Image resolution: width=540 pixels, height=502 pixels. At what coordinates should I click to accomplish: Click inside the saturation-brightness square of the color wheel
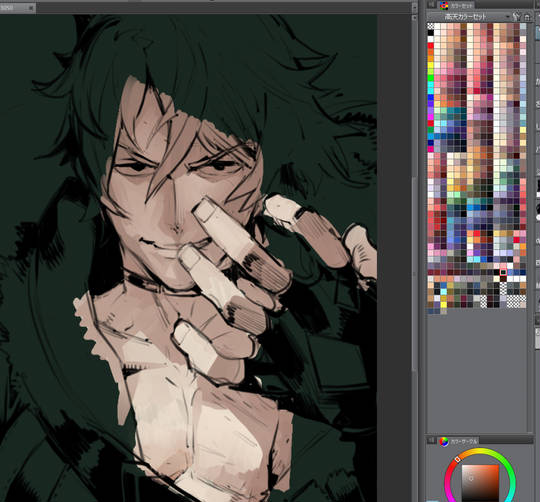480,483
